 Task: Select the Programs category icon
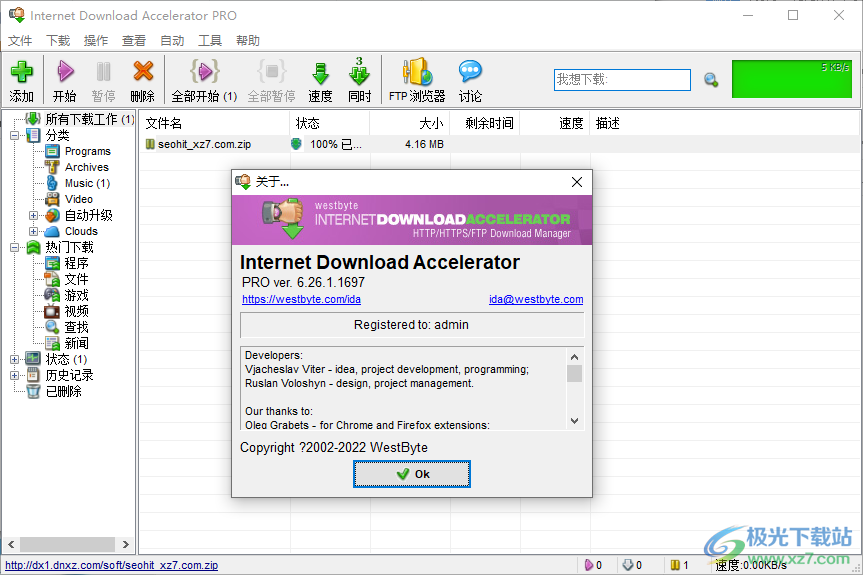click(52, 151)
